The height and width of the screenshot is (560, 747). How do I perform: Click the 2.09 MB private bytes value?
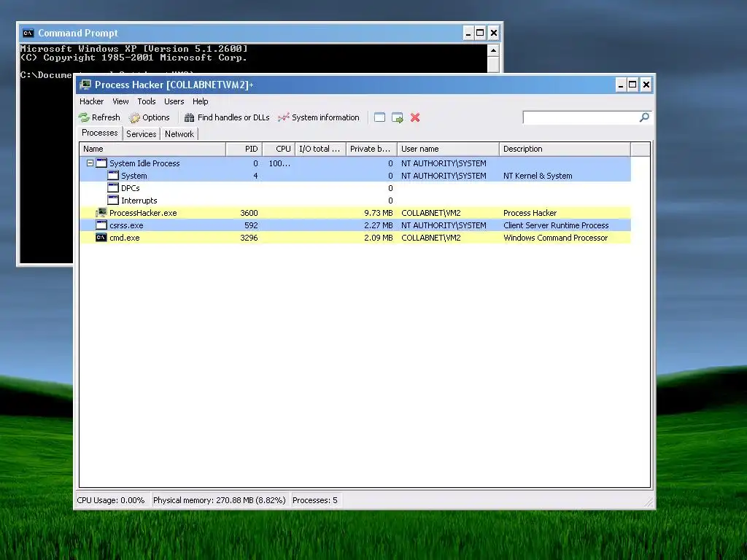[x=379, y=238]
